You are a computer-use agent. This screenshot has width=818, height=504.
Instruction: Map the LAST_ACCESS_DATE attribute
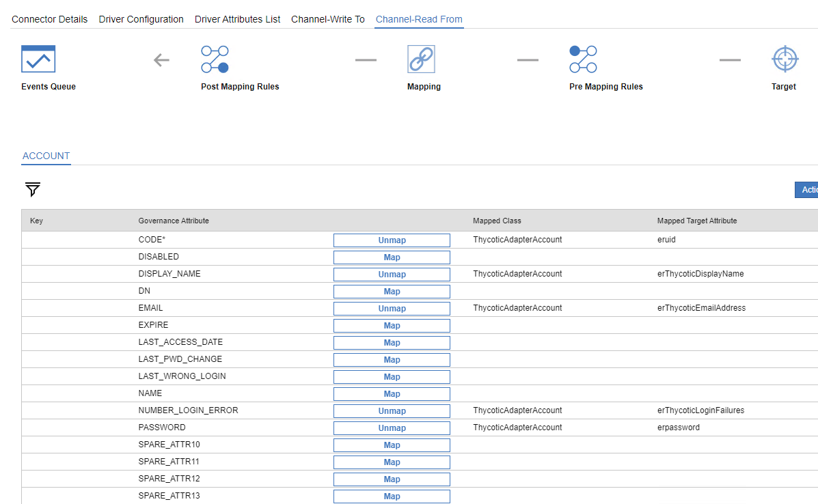tap(392, 343)
